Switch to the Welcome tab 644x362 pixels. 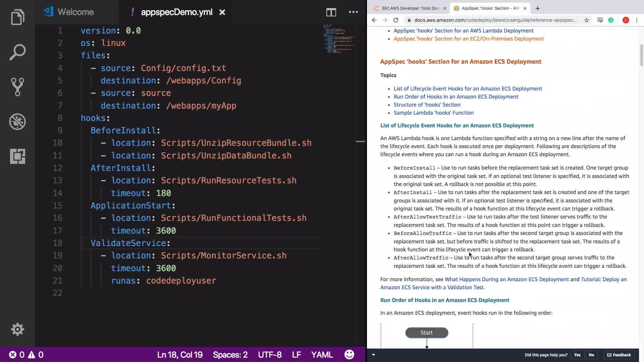click(x=75, y=12)
